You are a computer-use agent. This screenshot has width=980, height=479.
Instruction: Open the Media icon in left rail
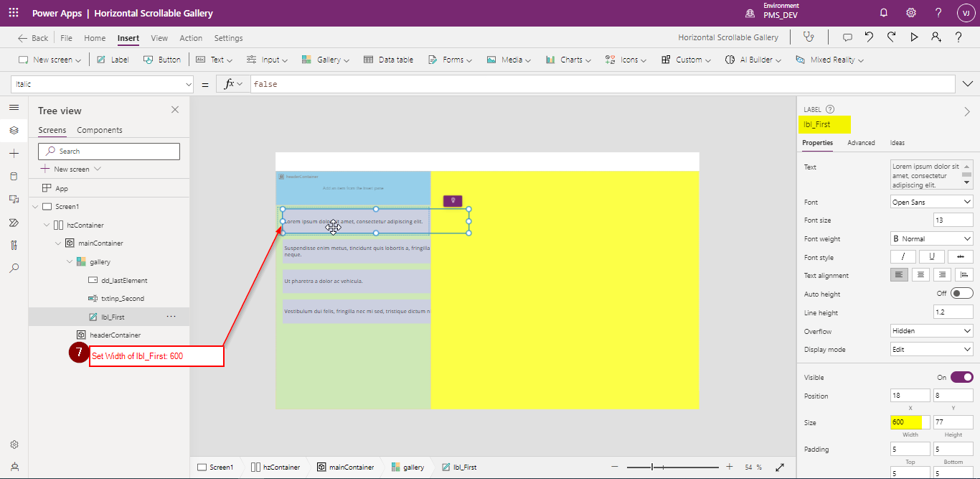[x=14, y=199]
